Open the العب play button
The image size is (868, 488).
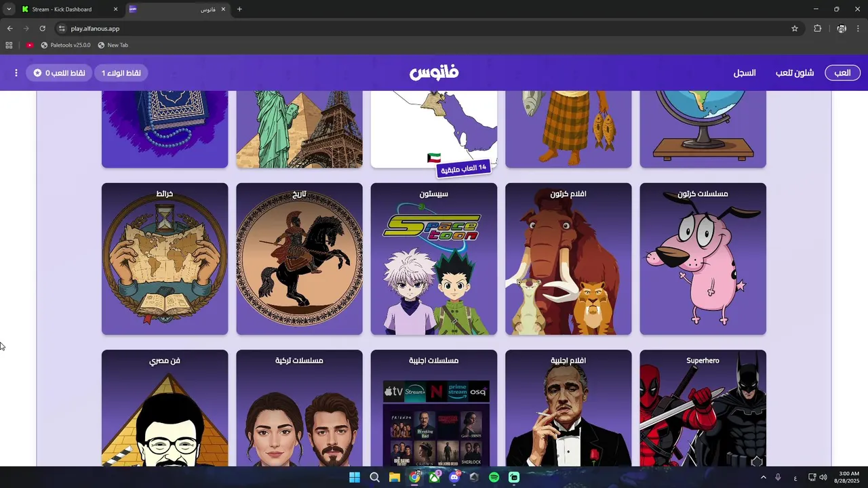[842, 73]
